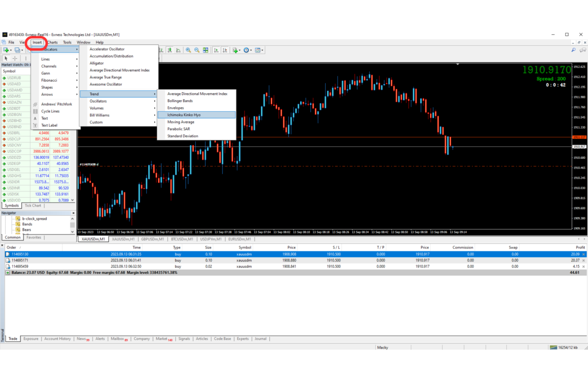Expand the Oscillators submenu
Screen dimensions: 588x382
pyautogui.click(x=118, y=101)
